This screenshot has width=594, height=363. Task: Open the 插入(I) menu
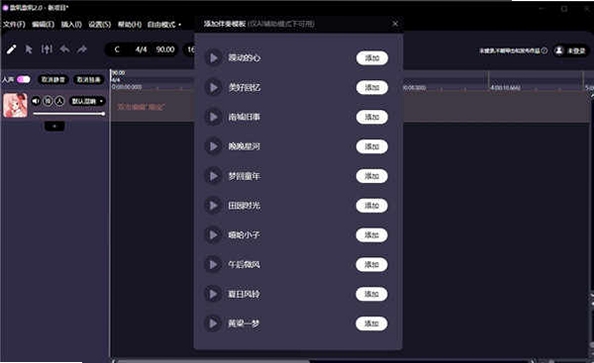71,25
